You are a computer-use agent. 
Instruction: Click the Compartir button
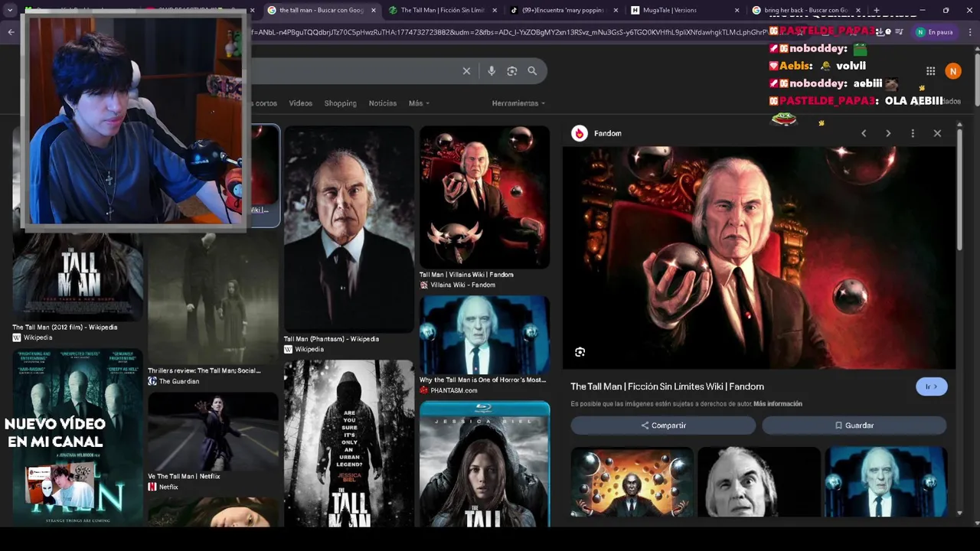tap(663, 425)
